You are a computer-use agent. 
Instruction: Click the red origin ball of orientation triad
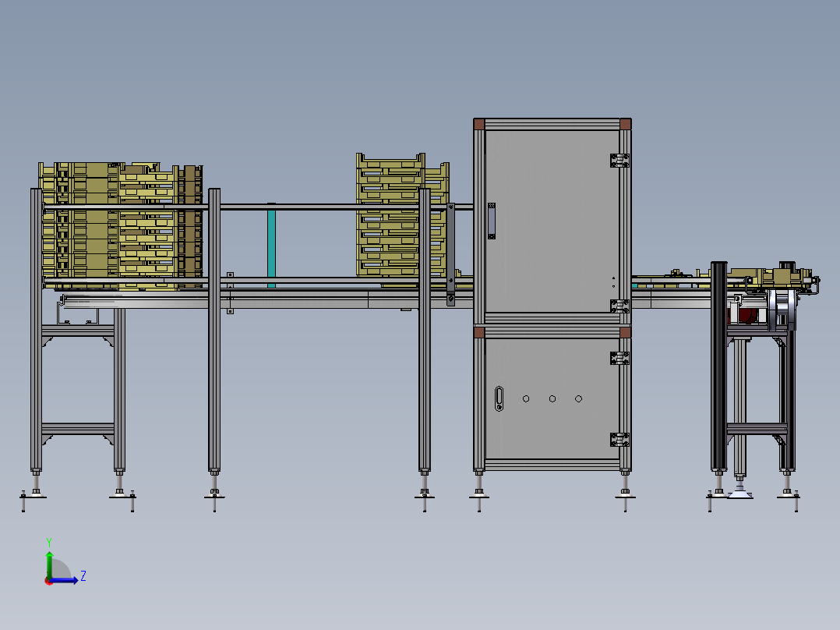pyautogui.click(x=49, y=581)
